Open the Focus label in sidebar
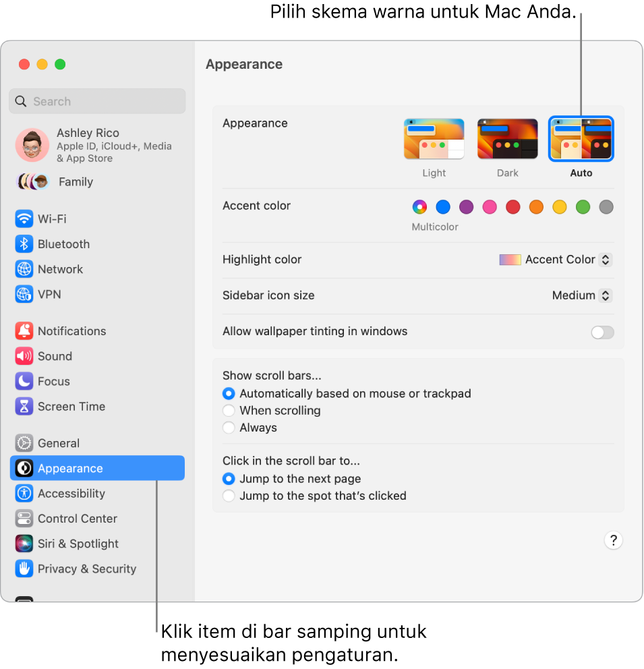The image size is (644, 669). [54, 382]
